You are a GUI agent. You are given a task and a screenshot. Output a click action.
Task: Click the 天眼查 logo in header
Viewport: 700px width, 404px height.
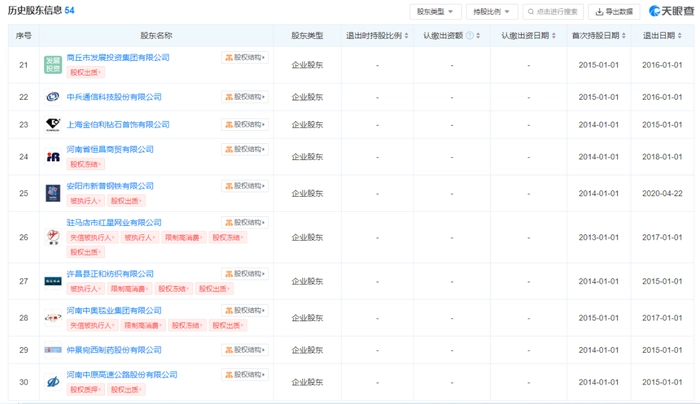pyautogui.click(x=669, y=11)
